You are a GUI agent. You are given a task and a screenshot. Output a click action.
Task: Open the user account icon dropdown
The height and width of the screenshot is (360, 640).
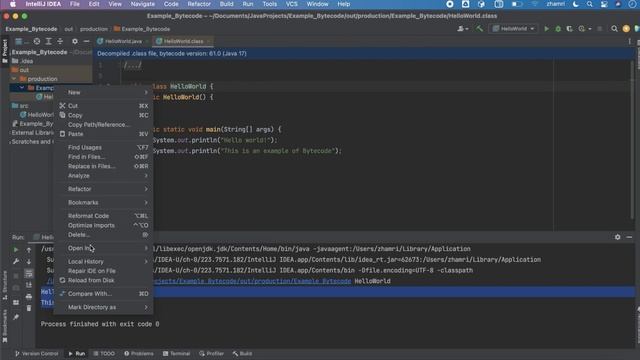click(462, 29)
